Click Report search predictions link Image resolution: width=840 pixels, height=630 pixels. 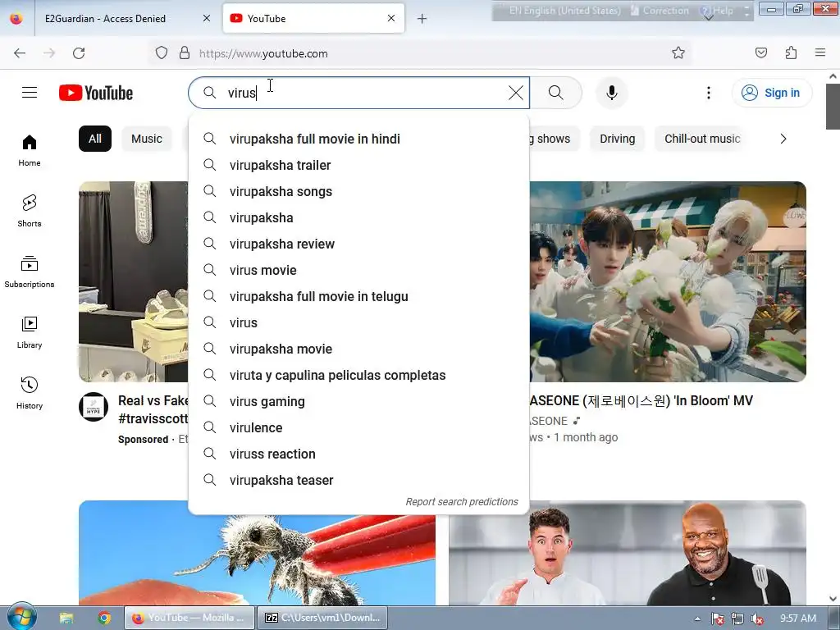(462, 502)
